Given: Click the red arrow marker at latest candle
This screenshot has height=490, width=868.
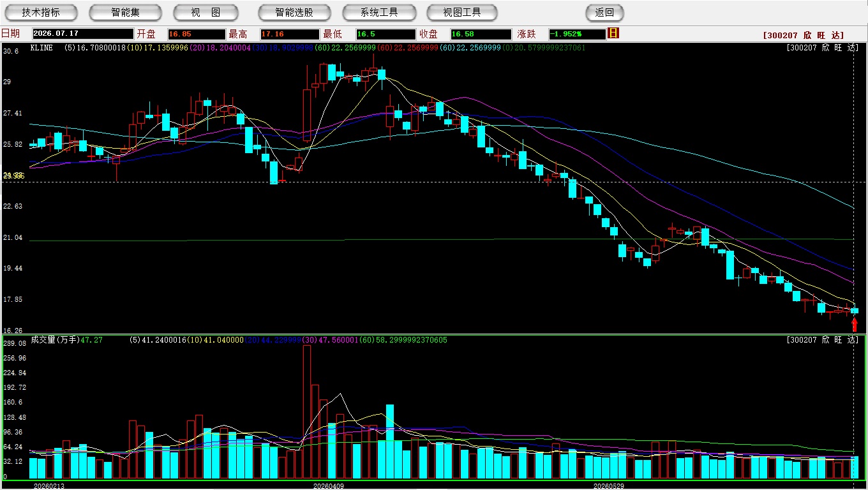Looking at the screenshot, I should 855,324.
